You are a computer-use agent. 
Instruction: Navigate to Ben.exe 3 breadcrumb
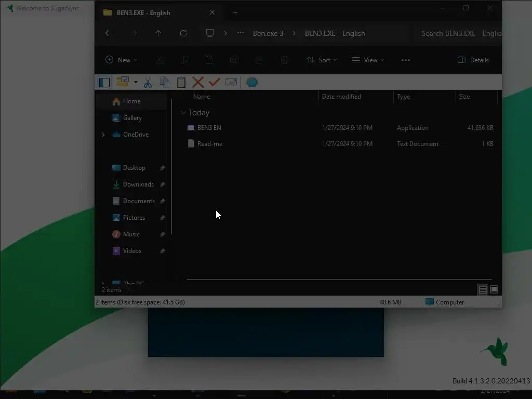coord(268,33)
